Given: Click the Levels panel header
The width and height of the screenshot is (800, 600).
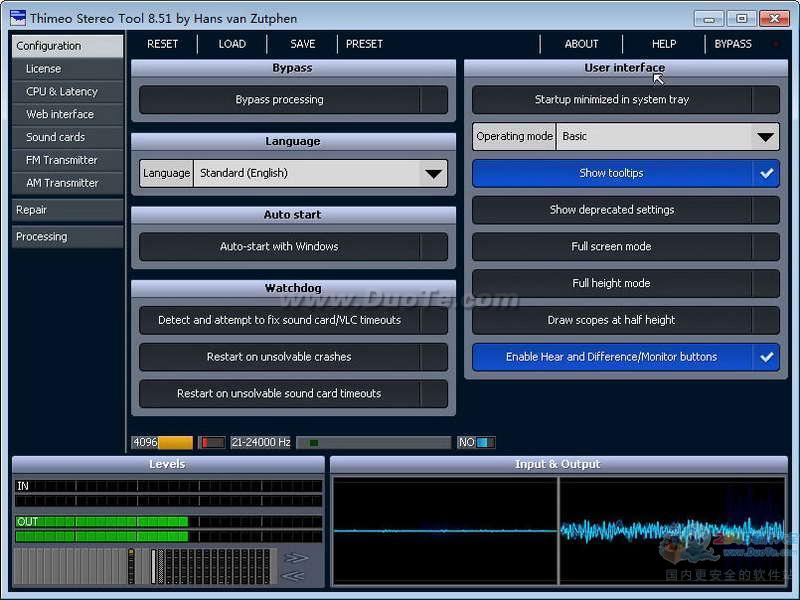Looking at the screenshot, I should coord(168,464).
